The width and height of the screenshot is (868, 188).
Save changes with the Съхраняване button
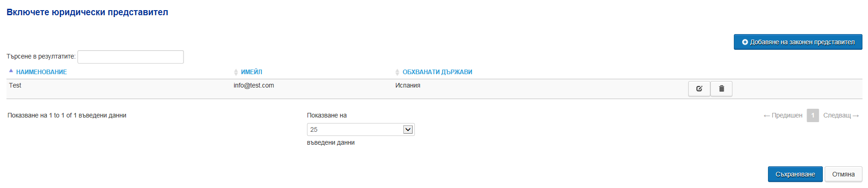[795, 174]
